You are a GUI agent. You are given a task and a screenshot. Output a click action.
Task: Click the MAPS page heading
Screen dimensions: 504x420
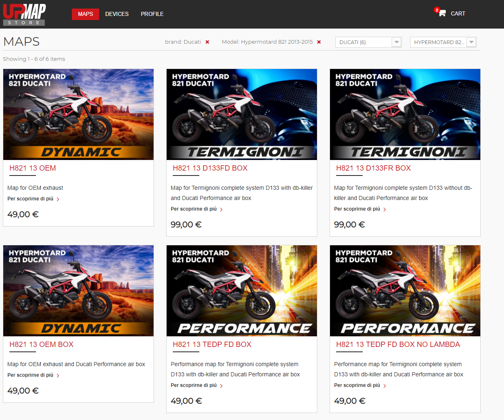coord(21,42)
